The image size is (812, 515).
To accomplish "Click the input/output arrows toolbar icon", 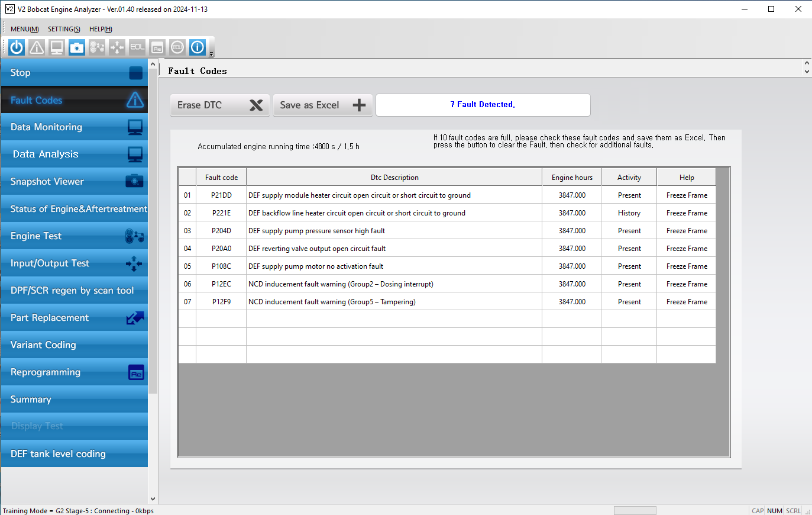I will [x=117, y=47].
